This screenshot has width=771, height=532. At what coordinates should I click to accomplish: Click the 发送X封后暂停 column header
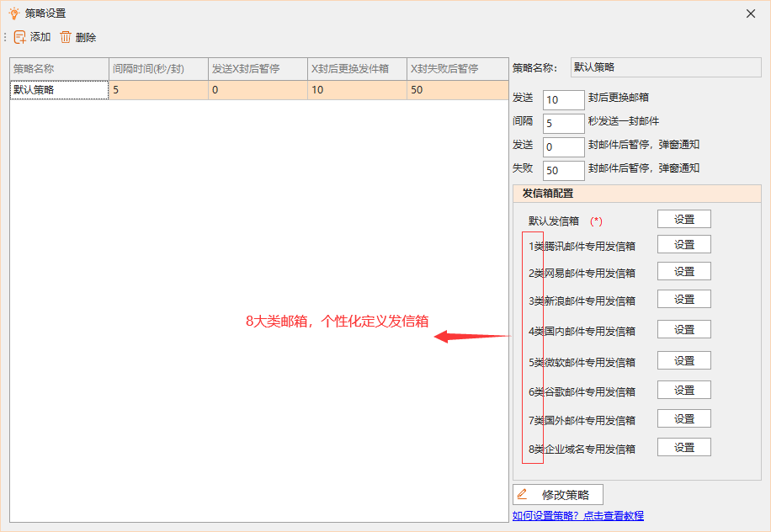pos(258,69)
